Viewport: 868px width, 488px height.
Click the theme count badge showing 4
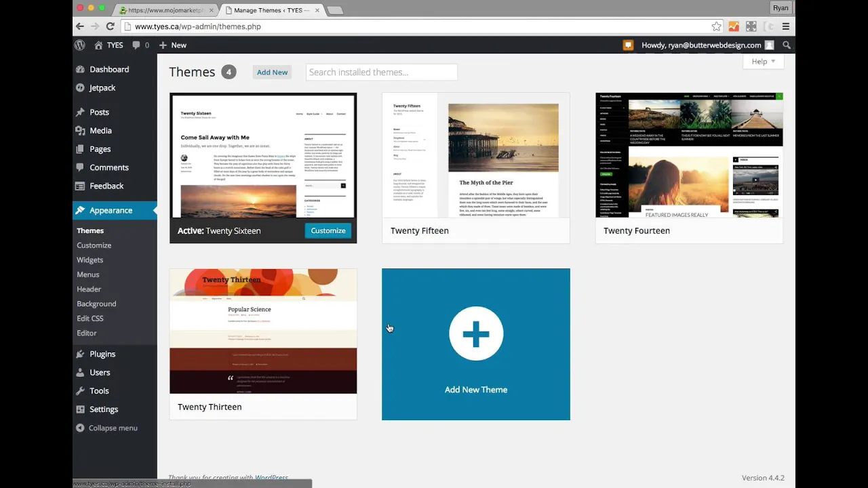(x=229, y=72)
